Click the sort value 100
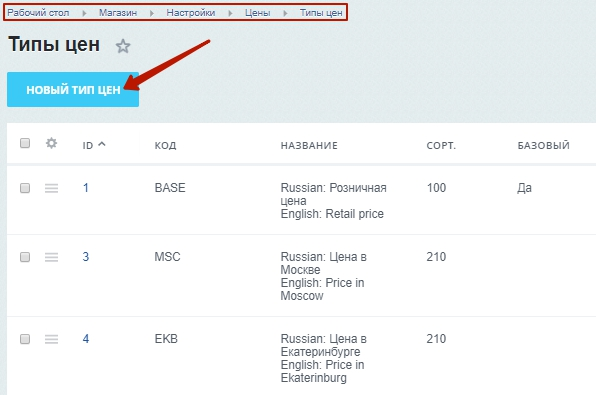 coord(436,188)
